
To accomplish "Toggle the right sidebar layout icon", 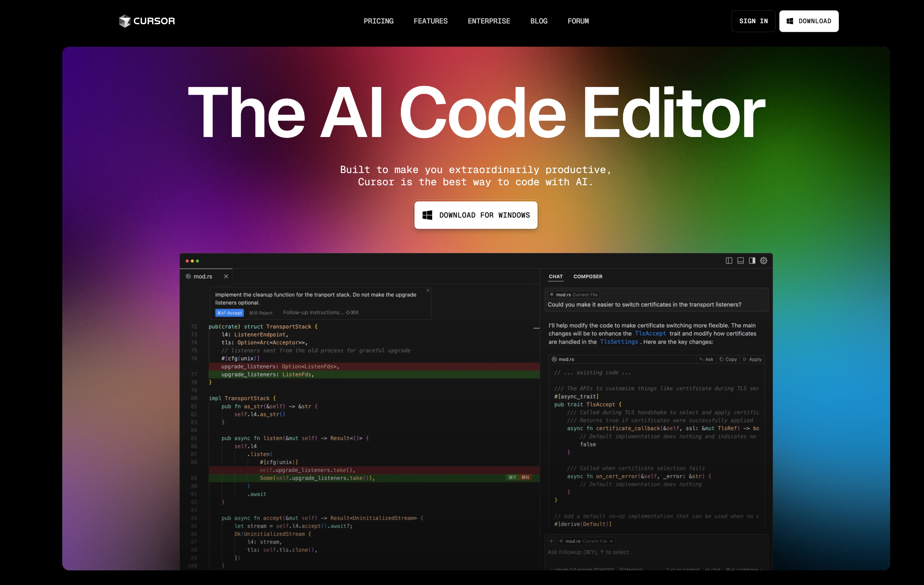I will coord(752,261).
